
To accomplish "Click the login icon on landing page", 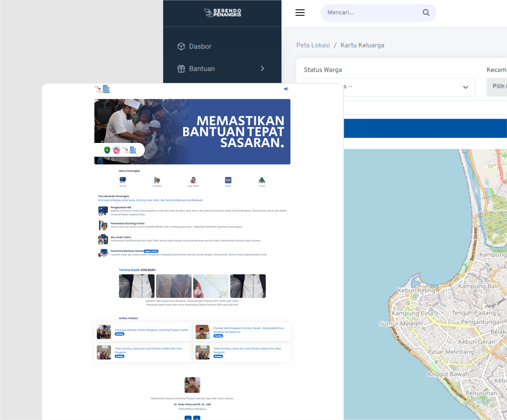I will (x=286, y=89).
